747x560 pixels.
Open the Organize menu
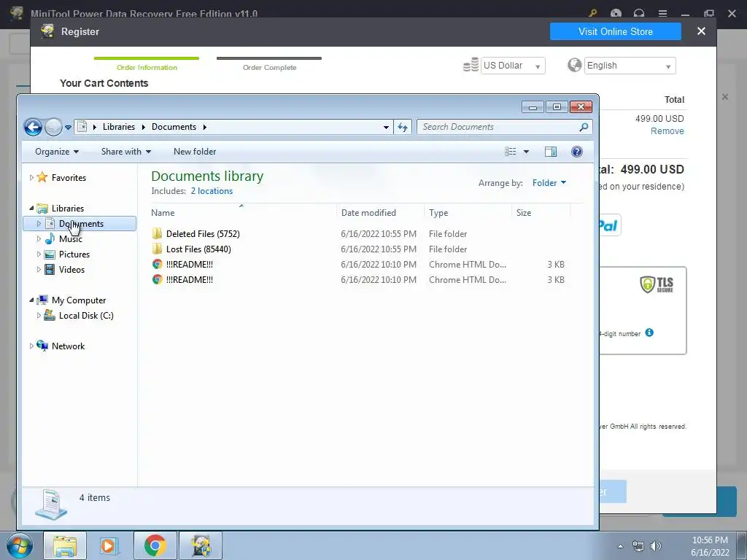[x=57, y=152]
